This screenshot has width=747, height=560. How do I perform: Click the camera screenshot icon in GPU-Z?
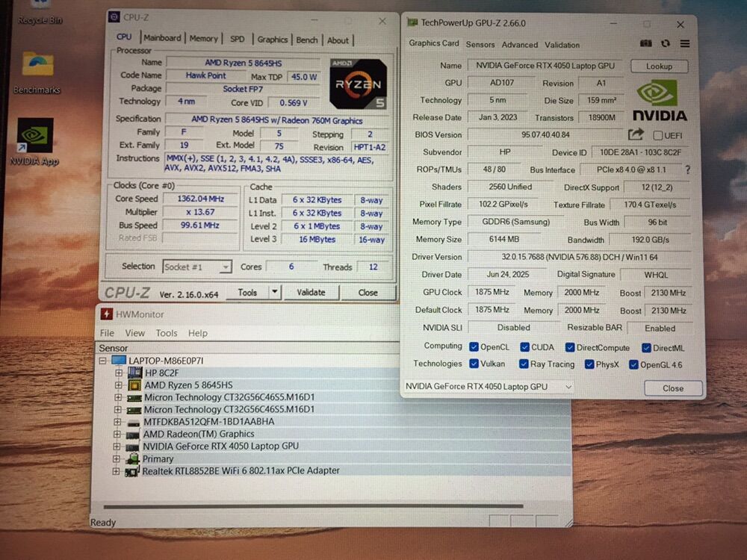(x=645, y=44)
